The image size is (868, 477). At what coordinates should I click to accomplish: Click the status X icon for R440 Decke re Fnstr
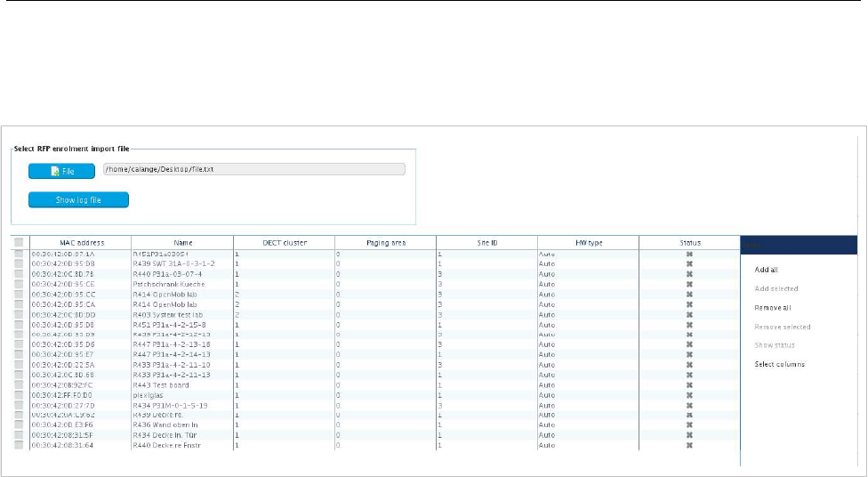pos(689,445)
